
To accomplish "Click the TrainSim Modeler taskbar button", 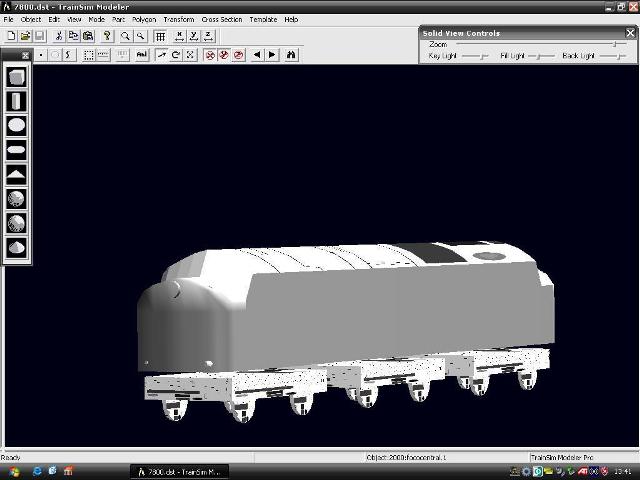I will (x=182, y=471).
